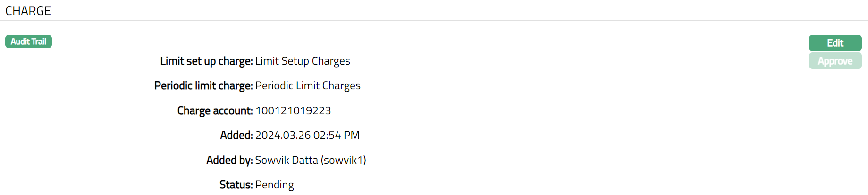Click the 'Limit set up charge' label
The image size is (868, 195).
tap(206, 61)
